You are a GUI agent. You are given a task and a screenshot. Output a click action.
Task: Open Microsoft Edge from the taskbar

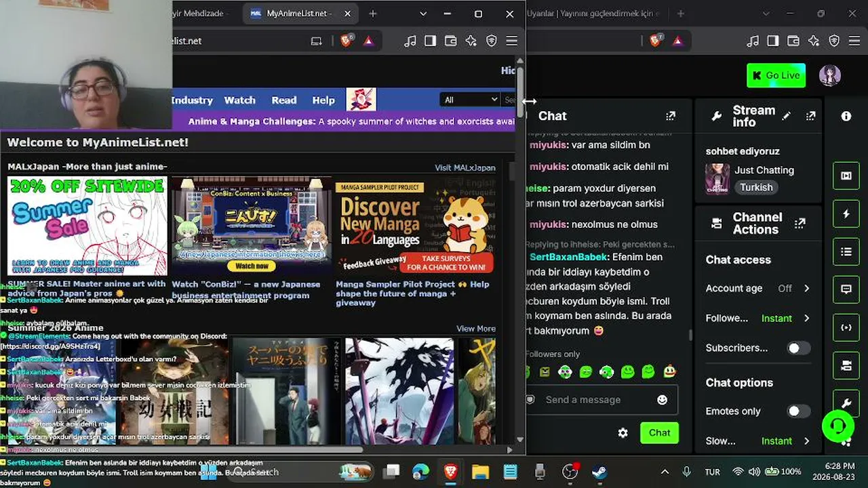tap(421, 472)
